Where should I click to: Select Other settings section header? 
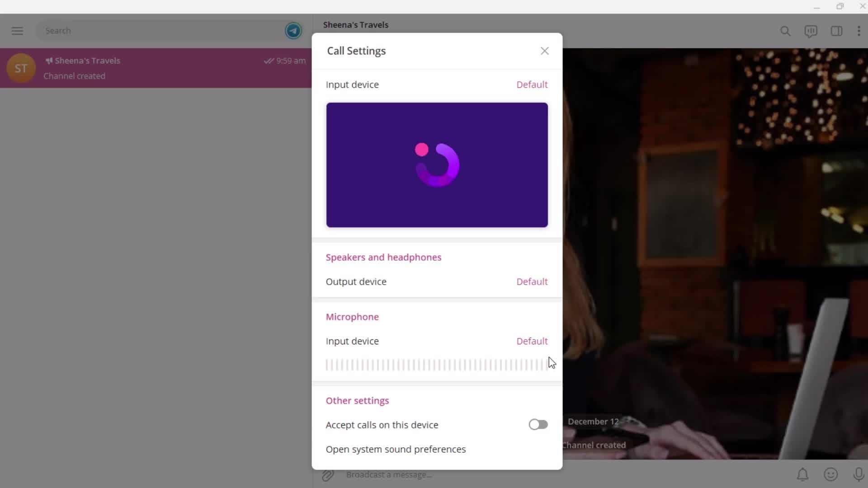click(357, 400)
